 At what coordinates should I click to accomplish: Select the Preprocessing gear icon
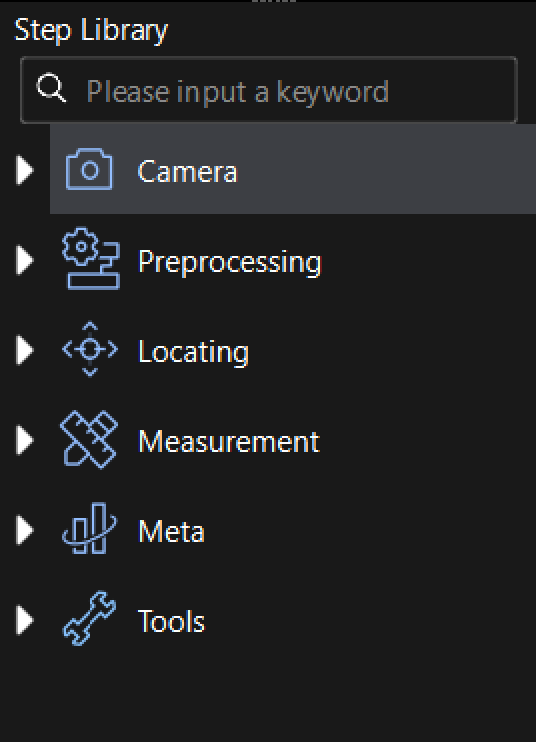[90, 258]
